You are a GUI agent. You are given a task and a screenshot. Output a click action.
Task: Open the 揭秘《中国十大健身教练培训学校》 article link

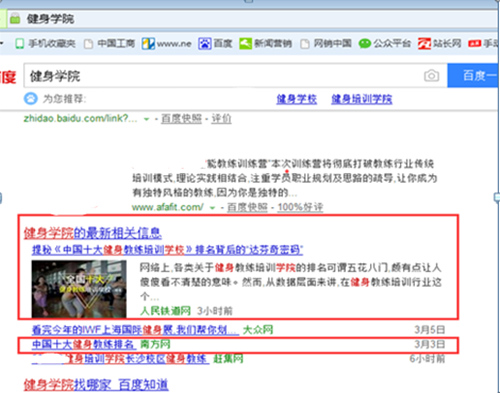pyautogui.click(x=167, y=250)
